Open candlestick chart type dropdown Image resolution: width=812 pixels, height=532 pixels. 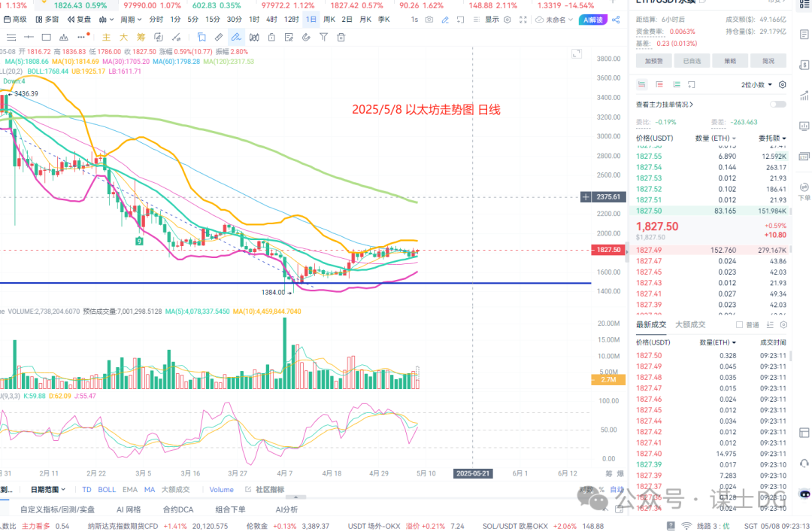[x=106, y=19]
